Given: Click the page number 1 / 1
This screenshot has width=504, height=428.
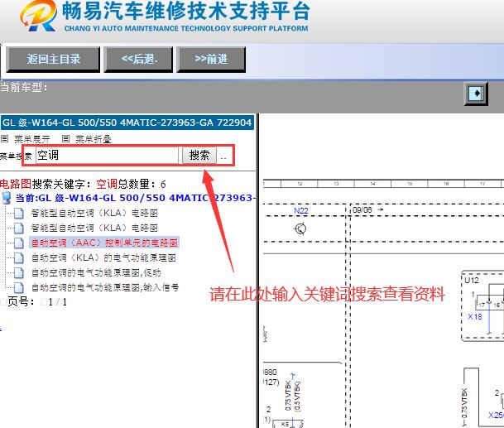Looking at the screenshot, I should [58, 302].
